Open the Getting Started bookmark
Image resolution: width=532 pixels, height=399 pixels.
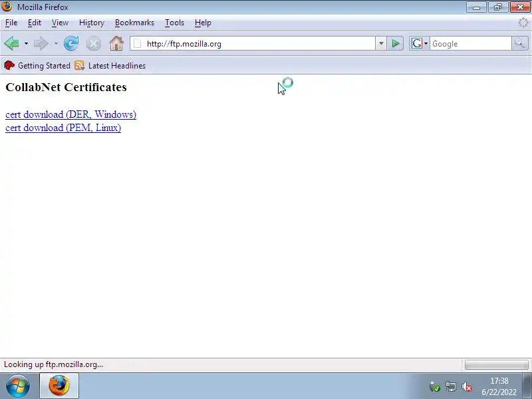37,65
